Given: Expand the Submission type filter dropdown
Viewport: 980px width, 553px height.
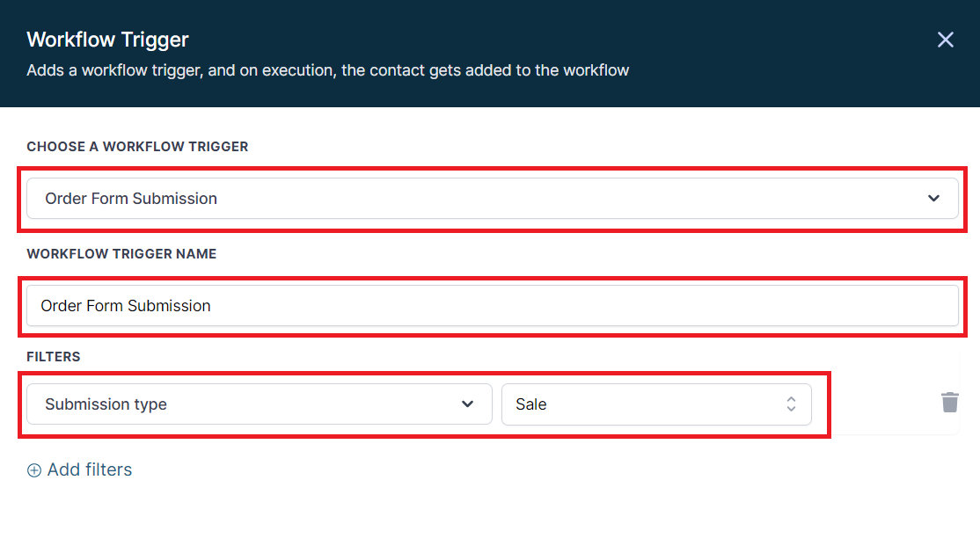Looking at the screenshot, I should pos(260,404).
